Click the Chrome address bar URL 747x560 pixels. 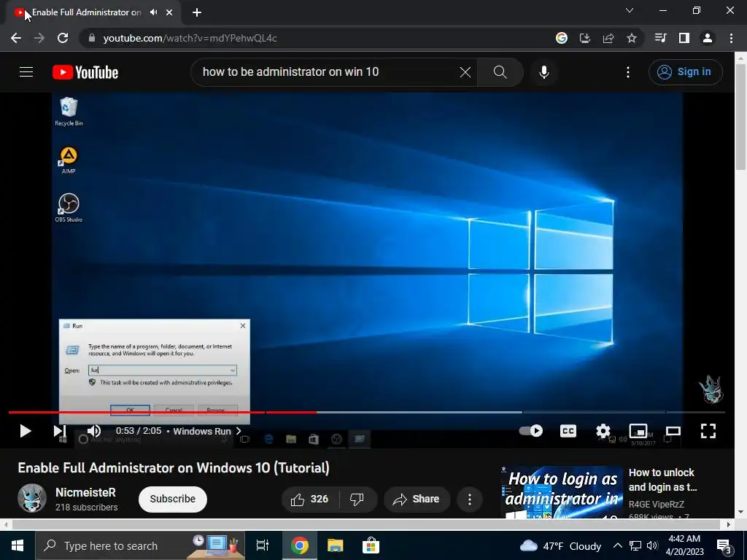(x=190, y=38)
